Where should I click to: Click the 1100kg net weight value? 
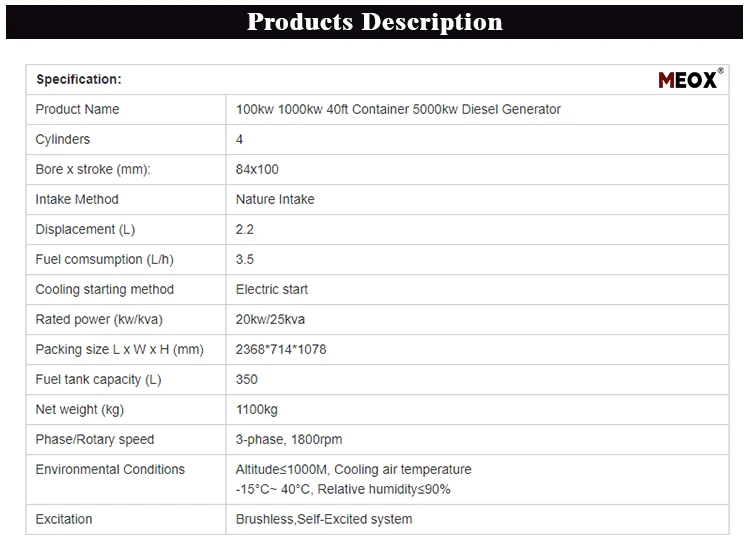256,409
